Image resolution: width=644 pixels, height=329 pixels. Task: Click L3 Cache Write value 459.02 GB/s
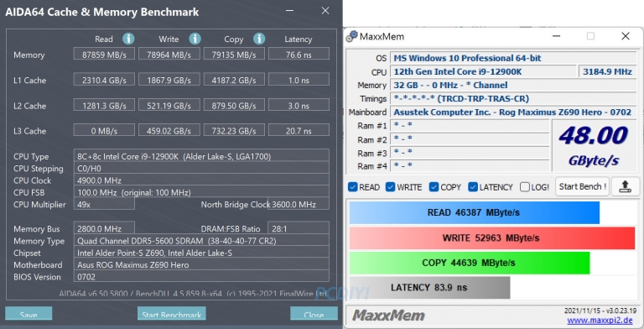click(169, 130)
